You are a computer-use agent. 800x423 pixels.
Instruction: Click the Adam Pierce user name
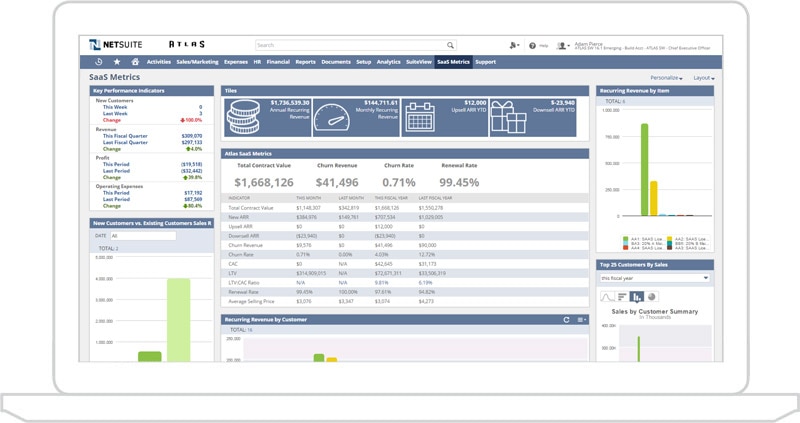(x=588, y=44)
